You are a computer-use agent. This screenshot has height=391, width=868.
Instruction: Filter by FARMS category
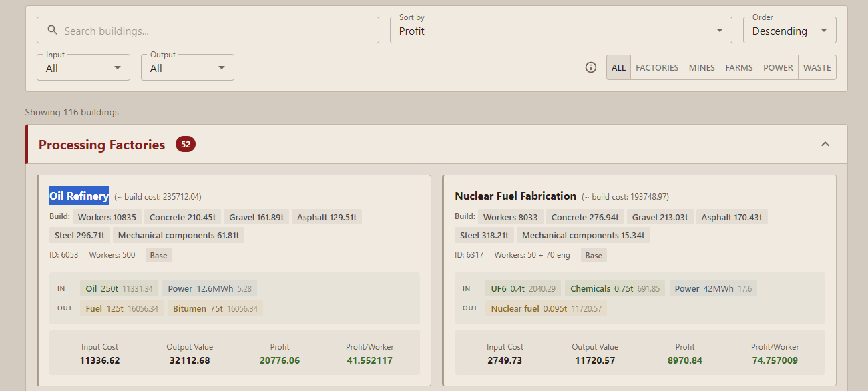[739, 67]
